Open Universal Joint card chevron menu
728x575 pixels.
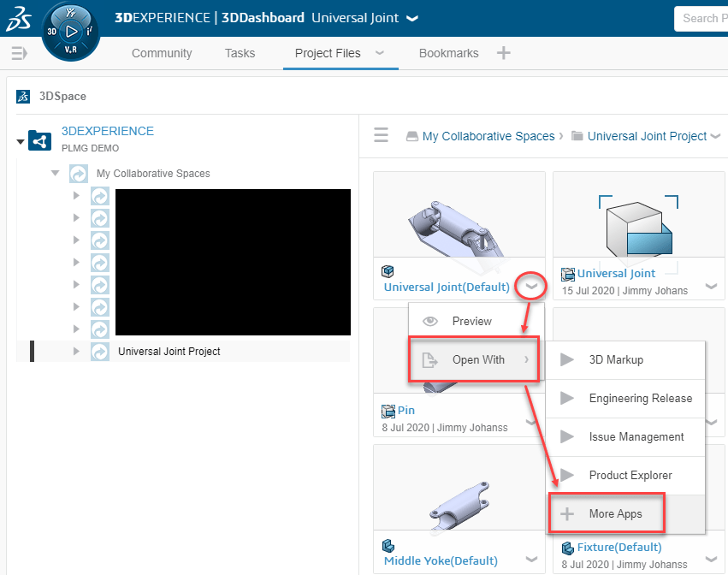(x=711, y=286)
